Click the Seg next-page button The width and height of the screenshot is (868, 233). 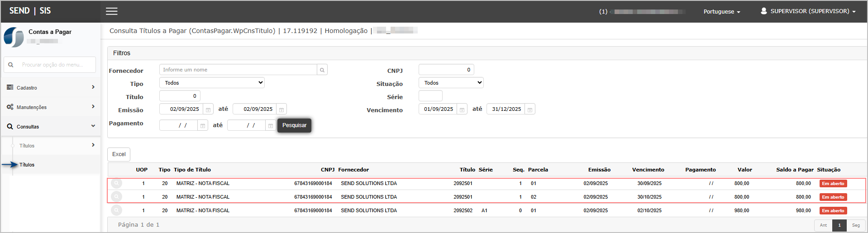[856, 225]
